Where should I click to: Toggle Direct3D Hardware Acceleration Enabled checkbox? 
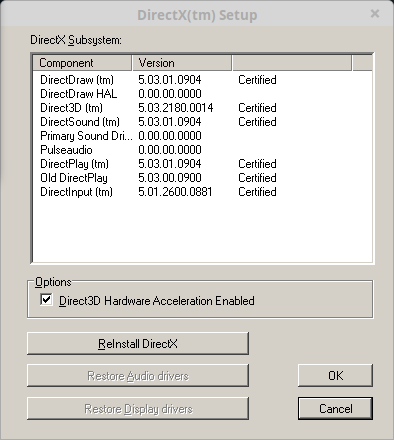pos(46,300)
